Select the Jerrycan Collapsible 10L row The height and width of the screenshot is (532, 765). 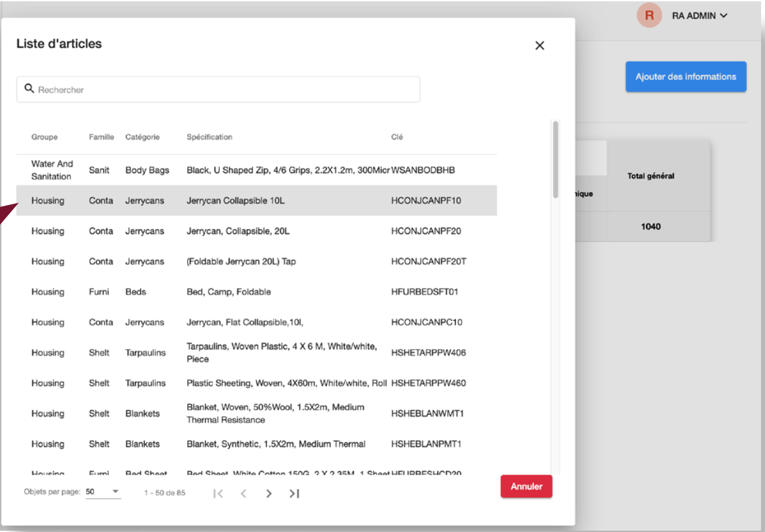236,200
